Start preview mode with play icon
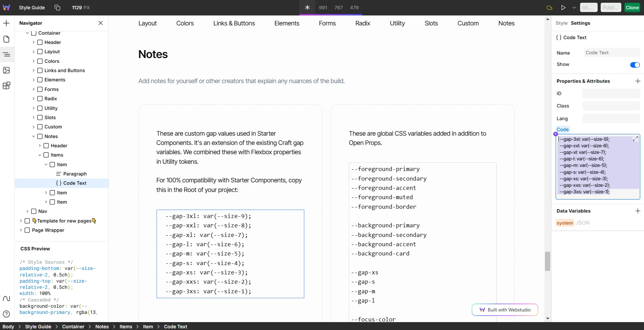Image resolution: width=644 pixels, height=330 pixels. click(x=563, y=8)
